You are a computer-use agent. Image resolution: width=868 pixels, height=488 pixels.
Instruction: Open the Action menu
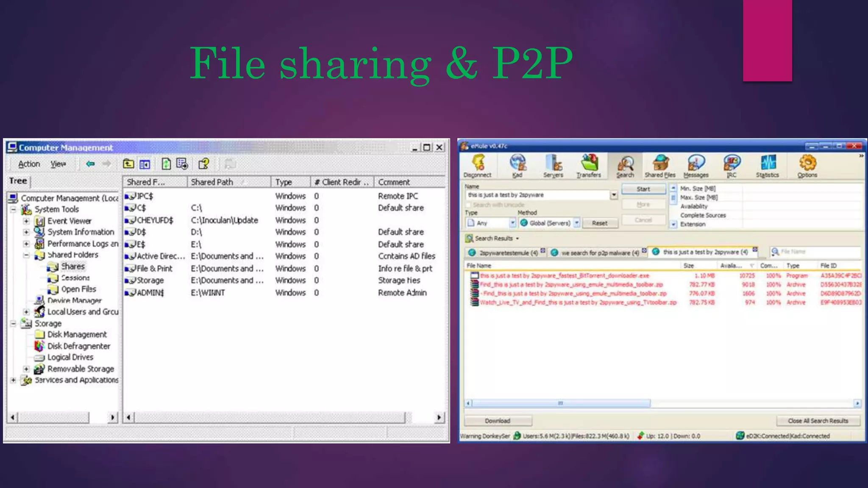point(29,164)
